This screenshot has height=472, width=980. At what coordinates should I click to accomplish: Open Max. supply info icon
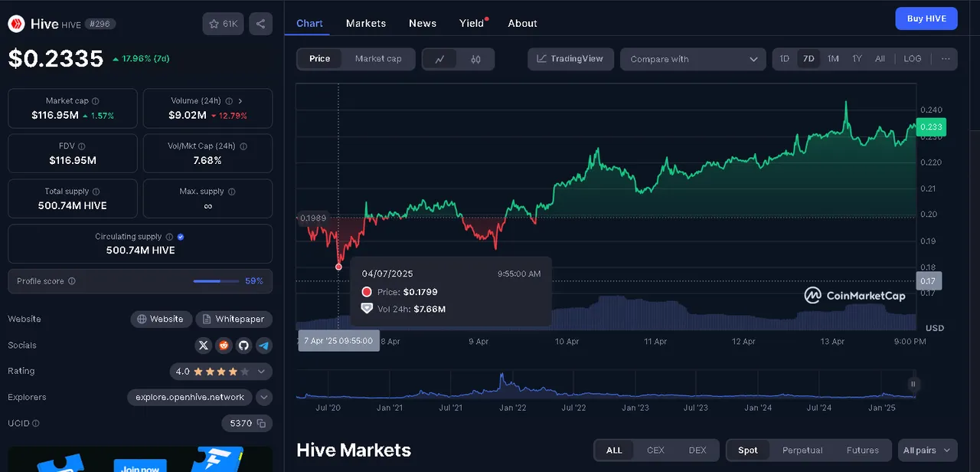pyautogui.click(x=232, y=191)
